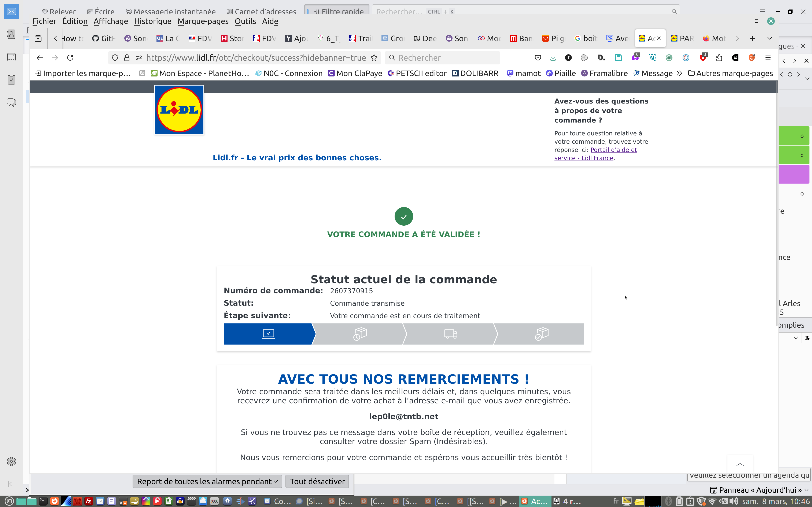Screen dimensions: 812x507
Task: Reload the Lidl checkout page
Action: 70,58
